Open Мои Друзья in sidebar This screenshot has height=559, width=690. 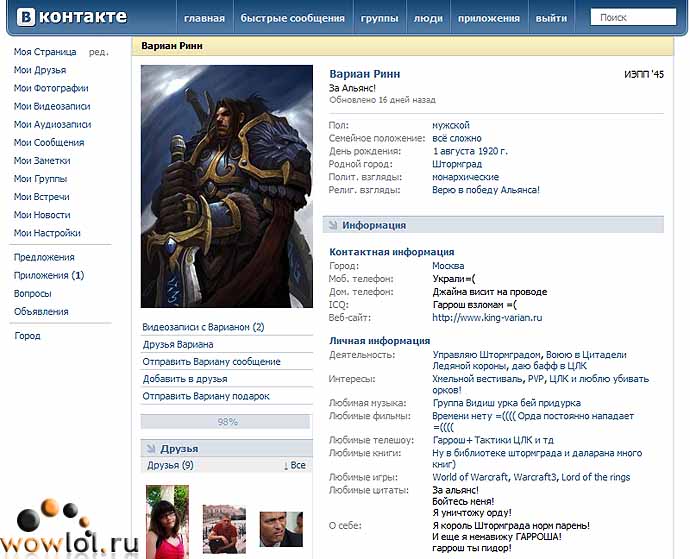[x=40, y=70]
